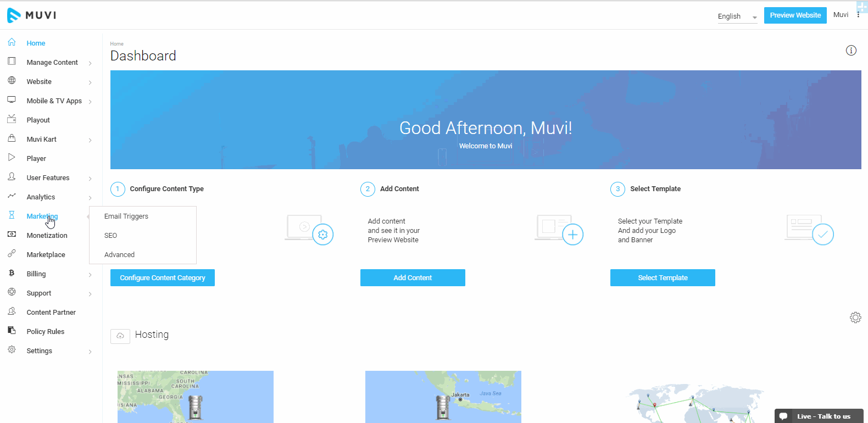Click the Player play triangle icon

[12, 158]
